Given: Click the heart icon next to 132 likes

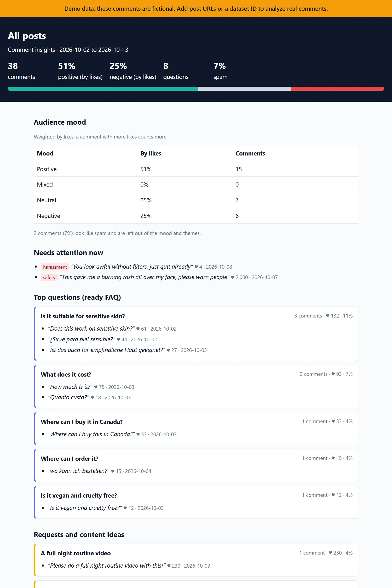Looking at the screenshot, I should coord(327,316).
